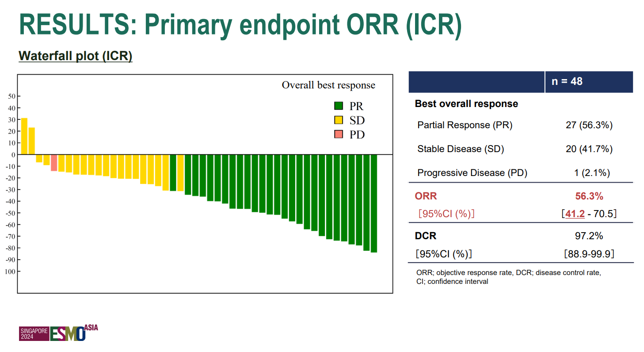This screenshot has height=352, width=644.
Task: Click the value '20 (41.7%)'
Action: pos(589,149)
